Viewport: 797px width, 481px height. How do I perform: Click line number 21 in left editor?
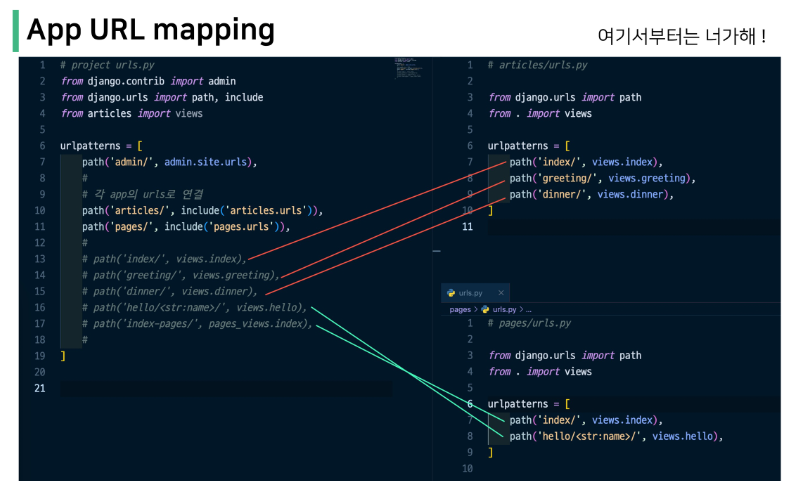(40, 388)
